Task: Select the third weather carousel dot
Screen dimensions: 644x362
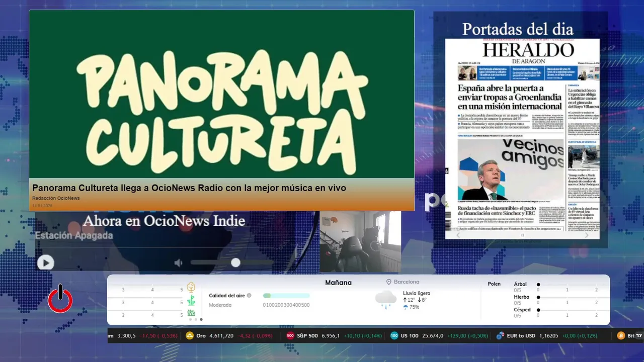Action: tap(201, 319)
